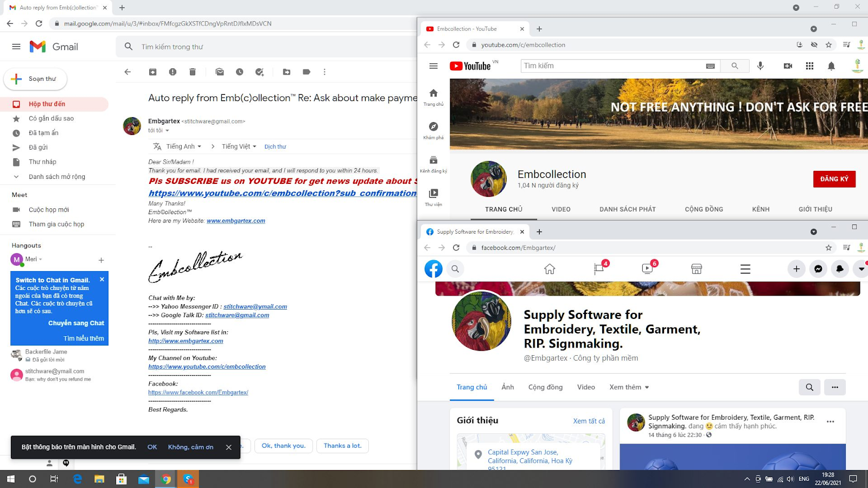Click Chuyển sang Chat button
The width and height of the screenshot is (868, 488).
[x=76, y=323]
